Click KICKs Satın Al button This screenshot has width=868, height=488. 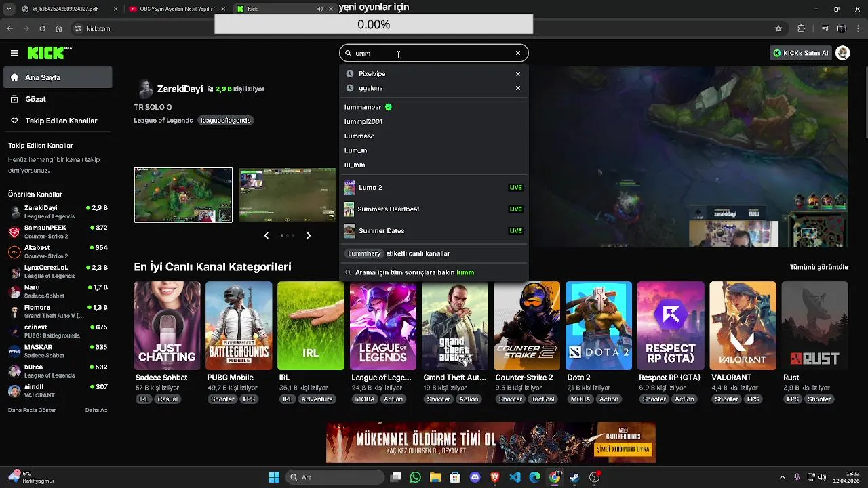coord(801,53)
